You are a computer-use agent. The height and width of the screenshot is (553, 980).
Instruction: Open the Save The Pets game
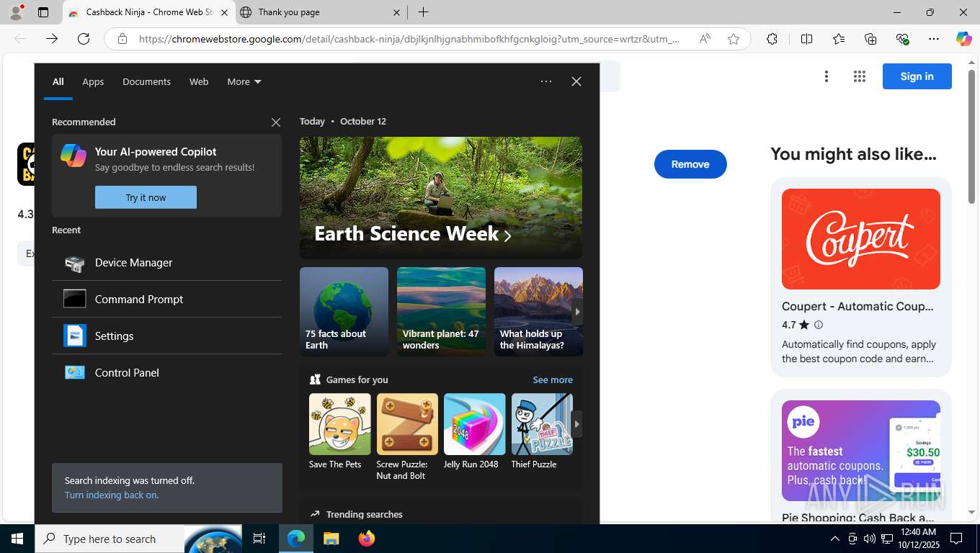click(339, 431)
